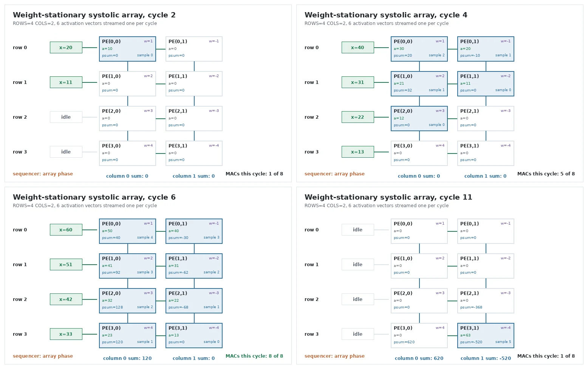The image size is (588, 369).
Task: Select the heading ending in 'cycle 6'
Action: [94, 197]
